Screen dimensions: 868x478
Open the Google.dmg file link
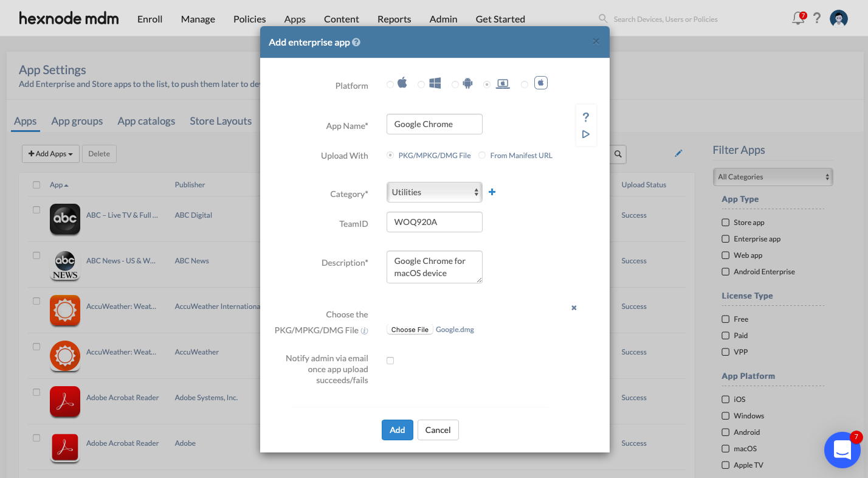coord(455,330)
